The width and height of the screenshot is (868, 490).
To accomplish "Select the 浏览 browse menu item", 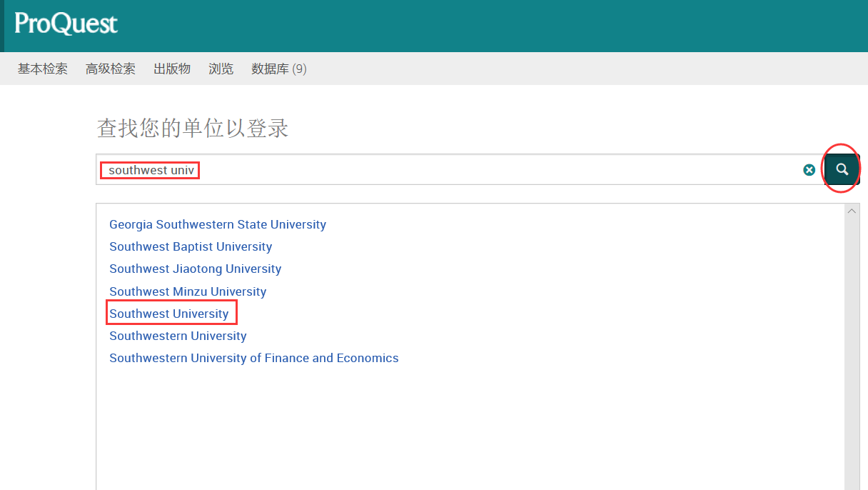I will click(x=221, y=69).
